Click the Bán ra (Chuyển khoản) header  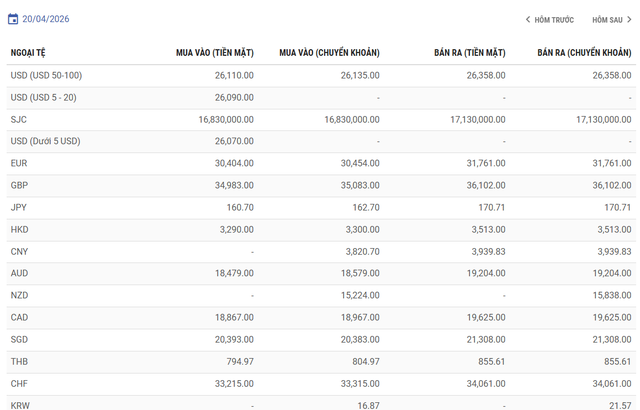tap(584, 53)
